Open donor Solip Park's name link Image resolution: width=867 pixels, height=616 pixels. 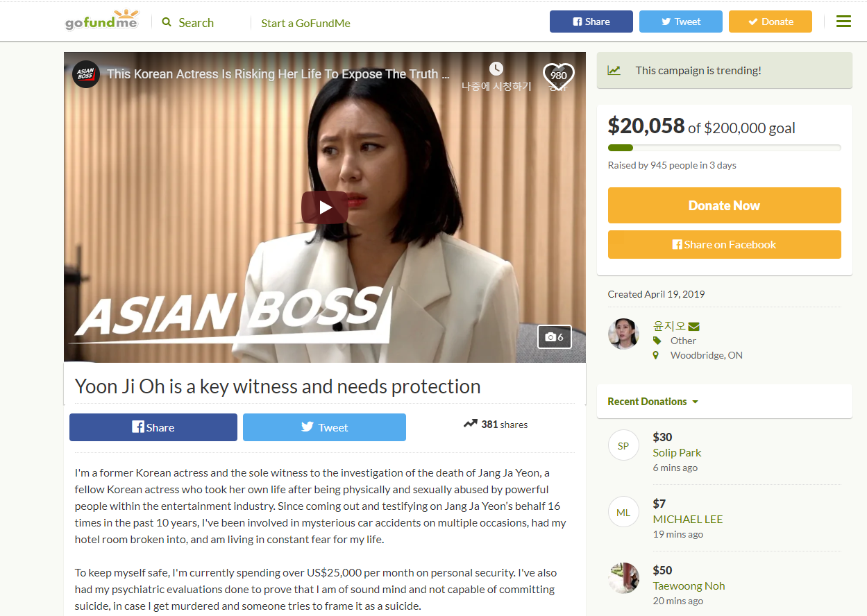pos(677,452)
